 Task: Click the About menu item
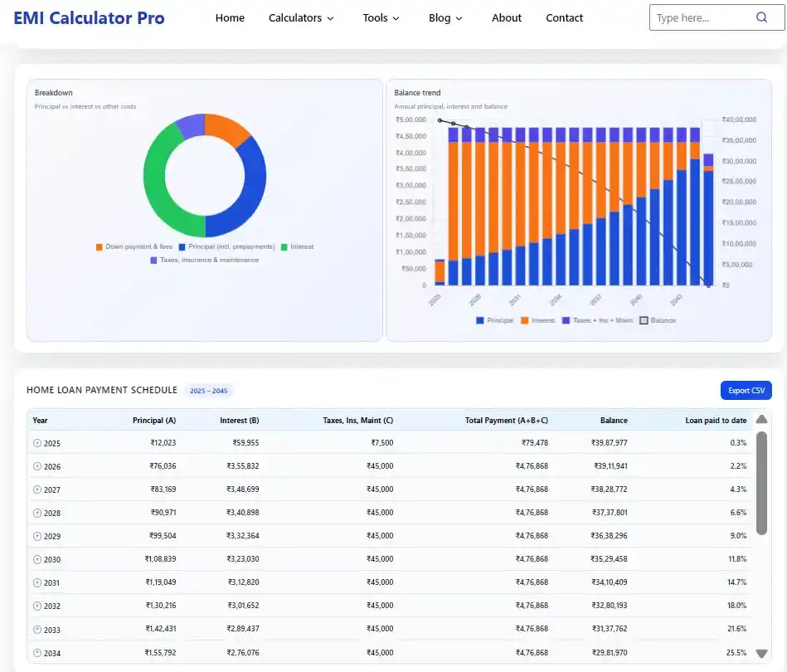point(506,17)
